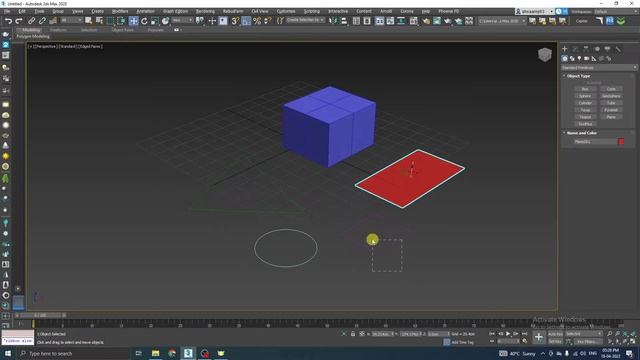Open the Edit menu
The image size is (640, 360).
point(22,11)
